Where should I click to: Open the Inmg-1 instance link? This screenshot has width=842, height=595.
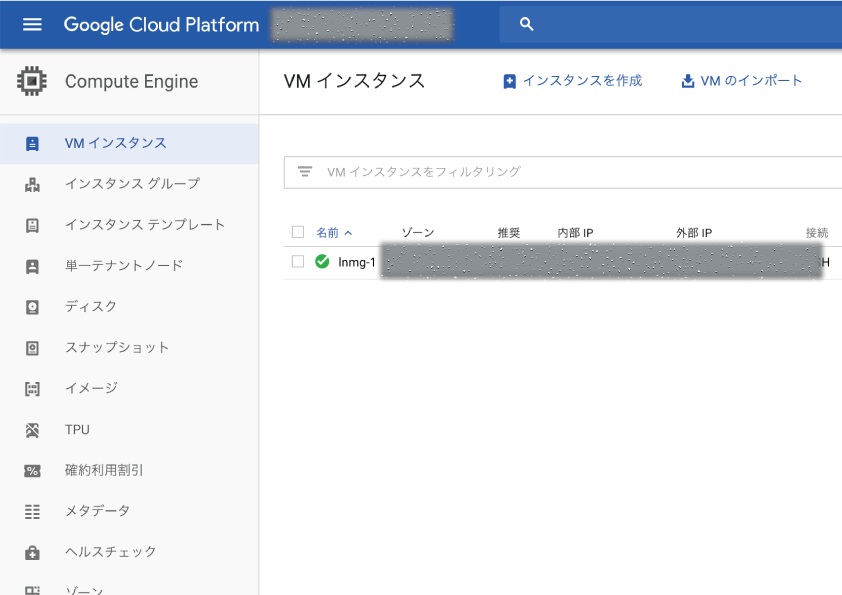[x=357, y=262]
